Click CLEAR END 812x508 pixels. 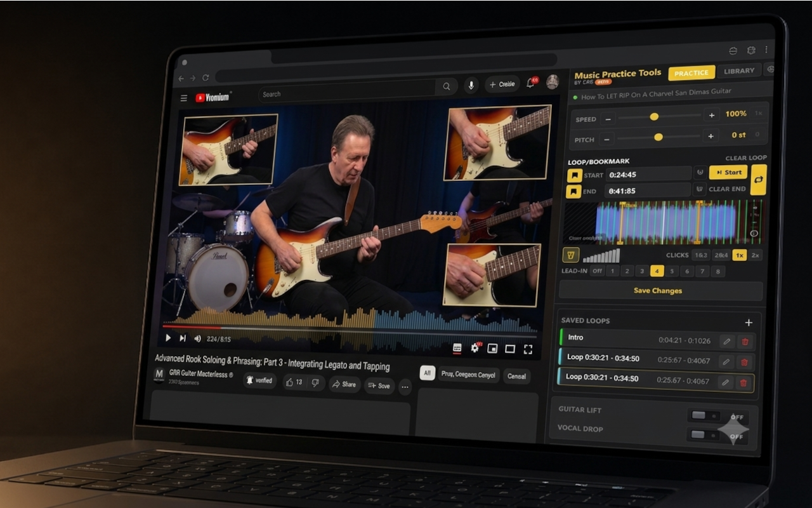pyautogui.click(x=727, y=189)
